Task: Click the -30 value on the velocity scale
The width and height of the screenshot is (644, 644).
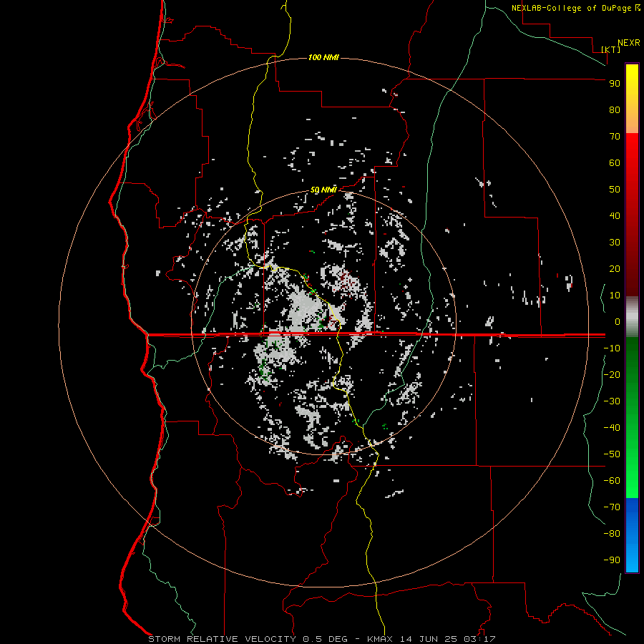Action: tap(612, 401)
